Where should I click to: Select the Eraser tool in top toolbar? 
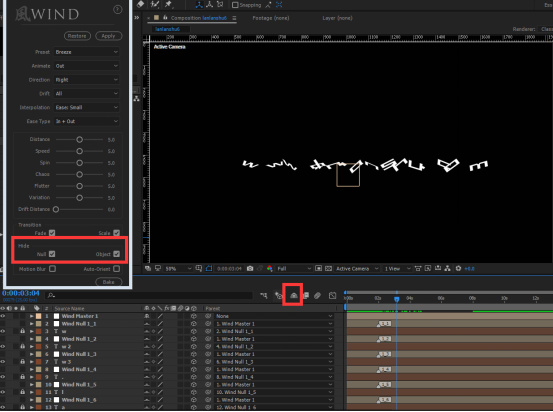coord(140,4)
